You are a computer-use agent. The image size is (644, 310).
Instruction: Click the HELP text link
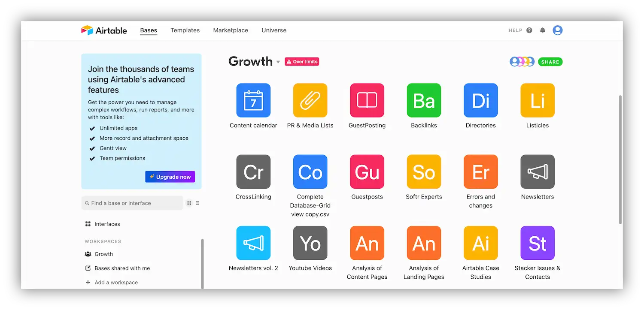point(515,30)
